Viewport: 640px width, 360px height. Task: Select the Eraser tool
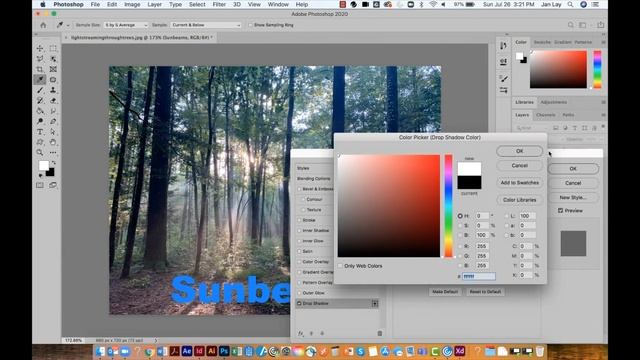point(53,100)
